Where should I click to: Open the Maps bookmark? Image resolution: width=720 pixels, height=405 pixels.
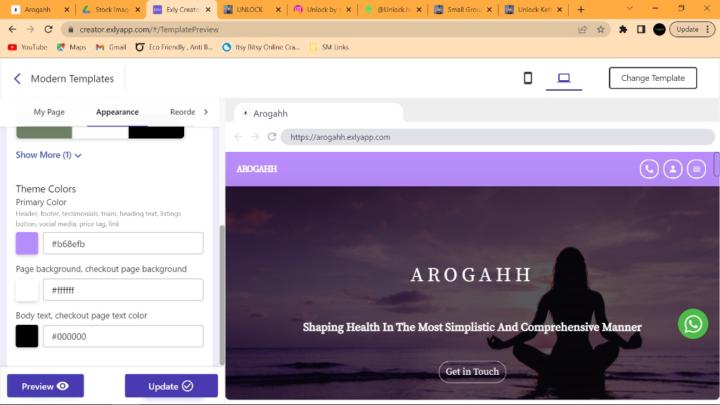tap(71, 47)
